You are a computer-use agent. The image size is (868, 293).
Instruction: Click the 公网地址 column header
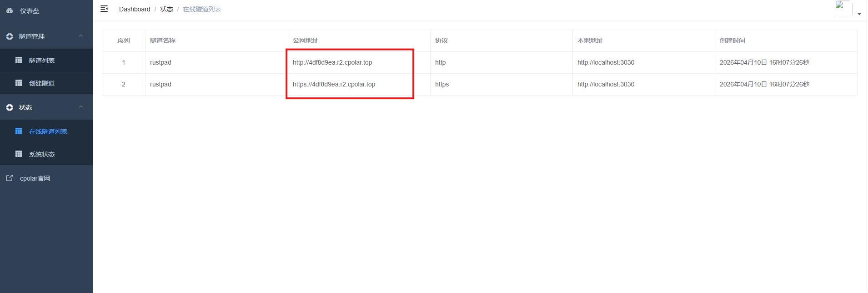click(306, 40)
